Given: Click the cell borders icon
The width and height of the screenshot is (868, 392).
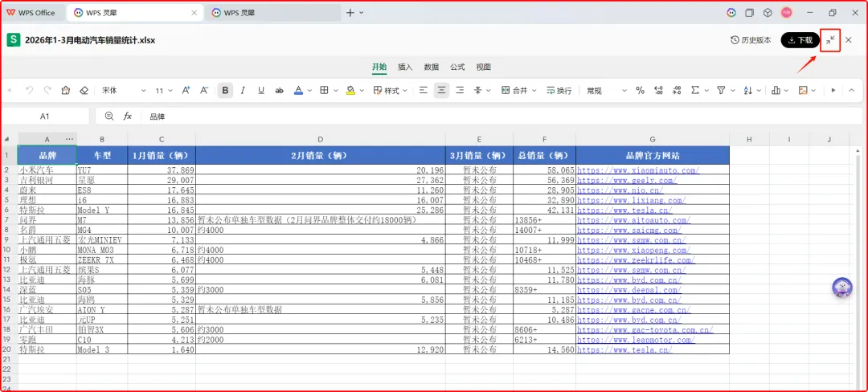Looking at the screenshot, I should point(325,90).
